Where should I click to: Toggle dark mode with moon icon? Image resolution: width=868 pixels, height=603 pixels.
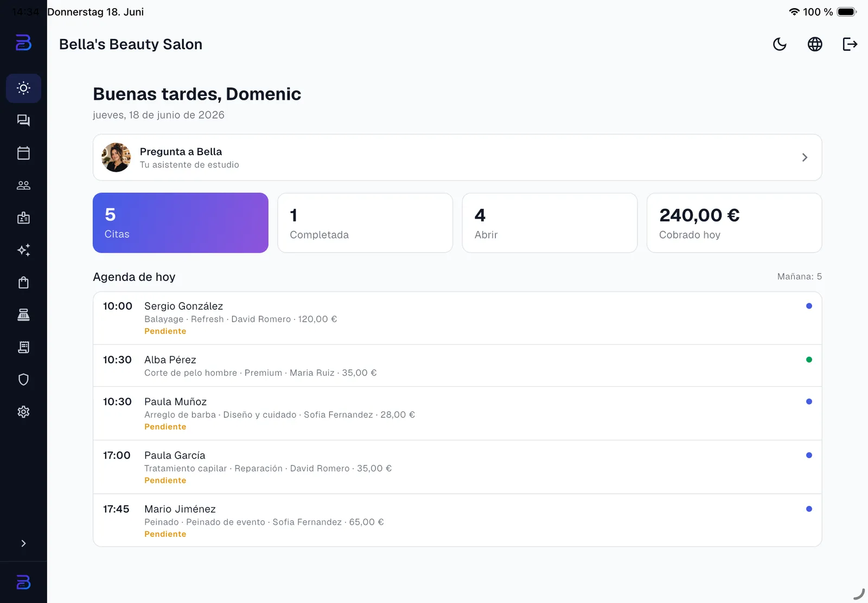coord(780,44)
